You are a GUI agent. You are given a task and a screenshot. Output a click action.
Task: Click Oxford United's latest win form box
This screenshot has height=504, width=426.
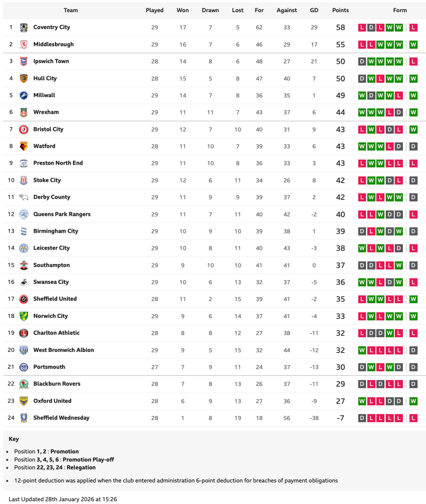[x=413, y=401]
